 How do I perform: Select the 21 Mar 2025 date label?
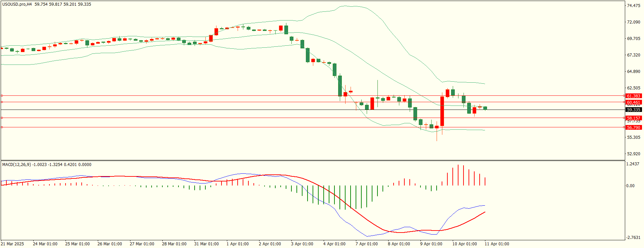(12, 244)
